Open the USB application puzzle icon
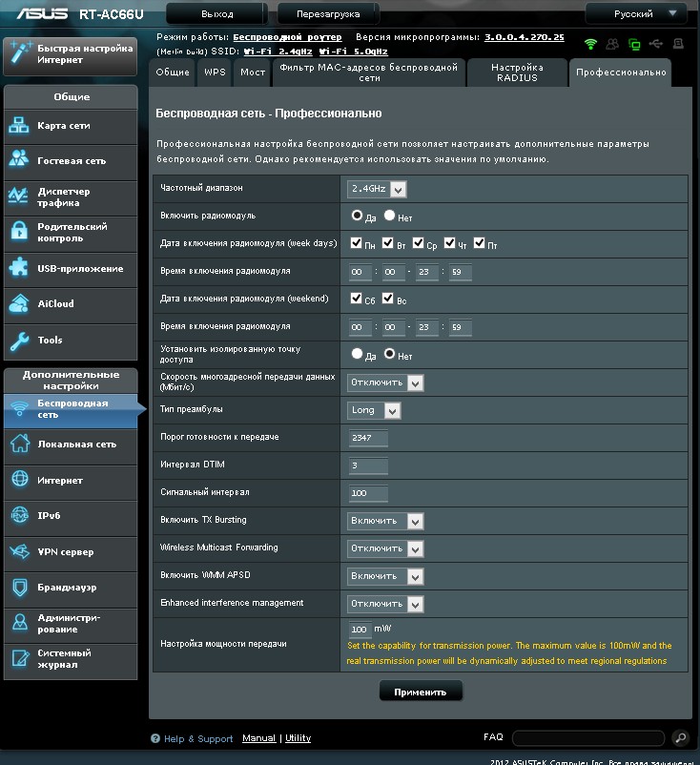This screenshot has height=765, width=700. coord(19,267)
